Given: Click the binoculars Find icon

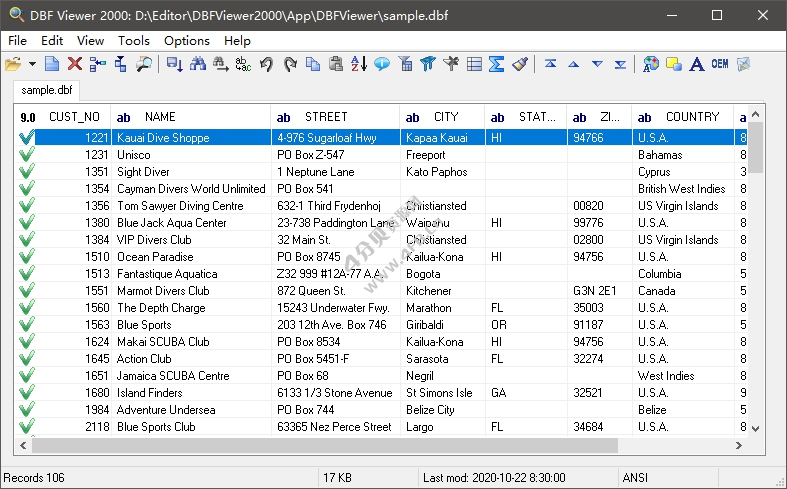Looking at the screenshot, I should point(197,64).
